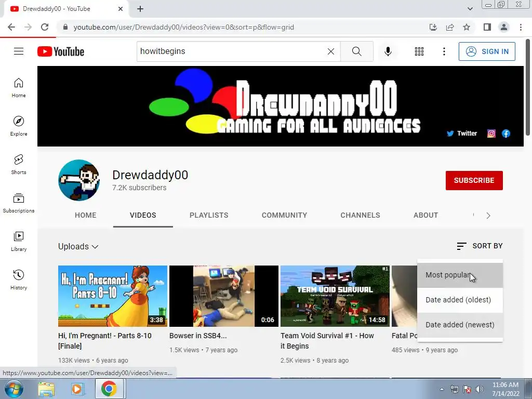The width and height of the screenshot is (532, 399).
Task: Switch to the PLAYLISTS tab
Action: coord(209,215)
